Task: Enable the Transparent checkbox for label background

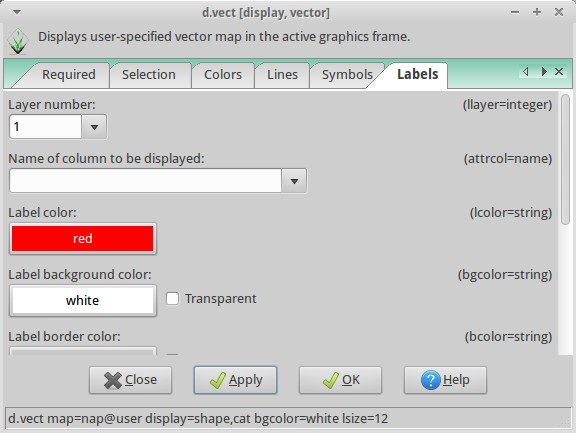Action: tap(172, 299)
